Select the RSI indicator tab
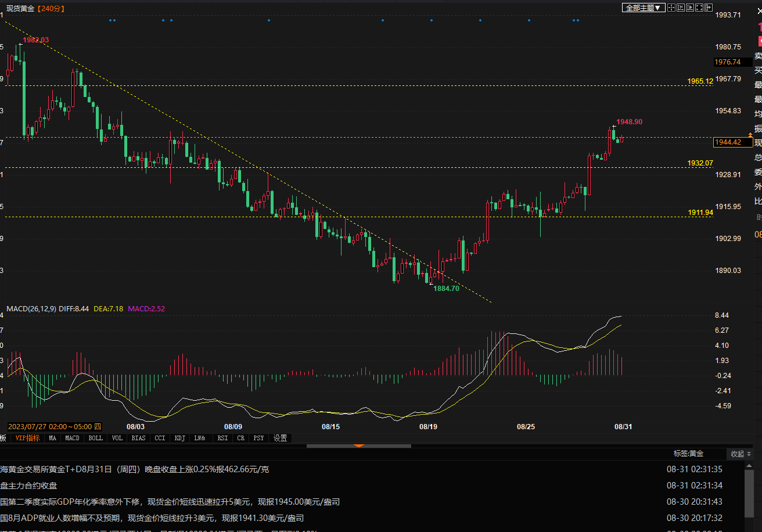This screenshot has height=532, width=762. [222, 438]
